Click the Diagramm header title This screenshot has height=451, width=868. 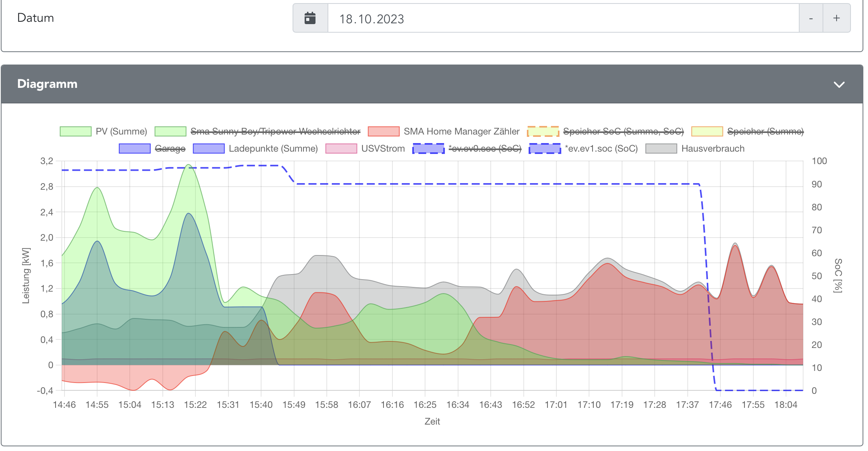pos(47,84)
